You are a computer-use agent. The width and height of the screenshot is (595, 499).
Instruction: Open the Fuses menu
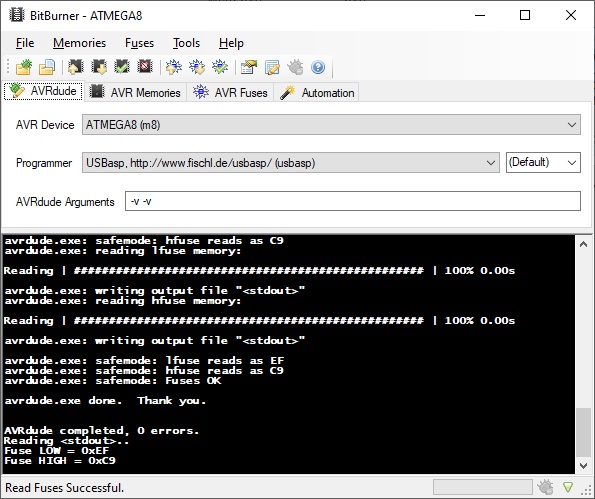click(x=139, y=43)
